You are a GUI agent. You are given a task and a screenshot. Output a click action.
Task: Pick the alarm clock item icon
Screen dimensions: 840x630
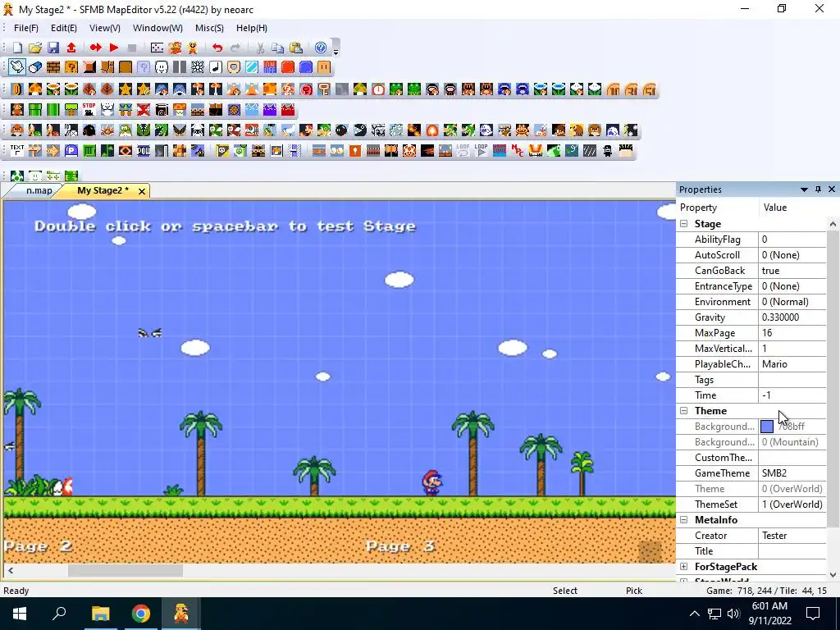tap(378, 89)
